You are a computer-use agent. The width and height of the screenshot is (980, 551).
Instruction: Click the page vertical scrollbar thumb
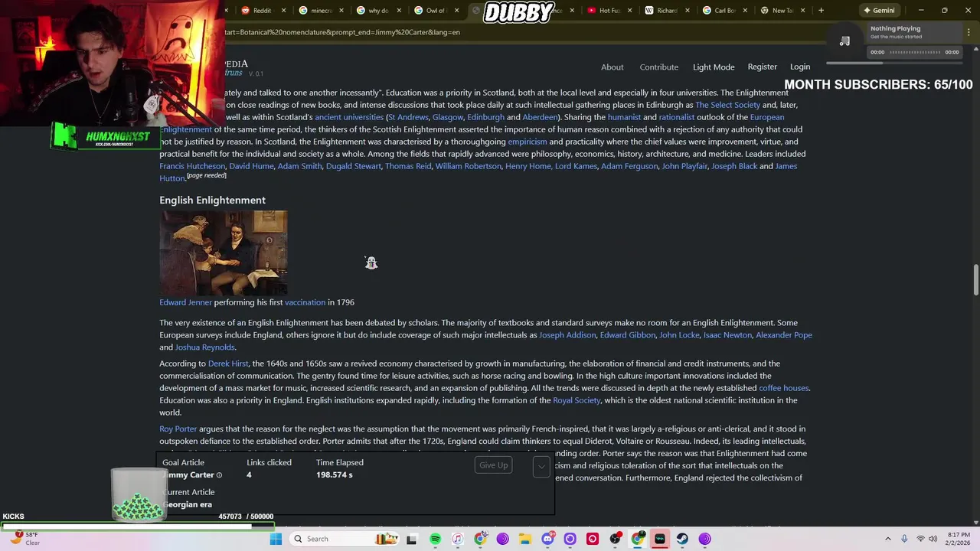point(975,279)
